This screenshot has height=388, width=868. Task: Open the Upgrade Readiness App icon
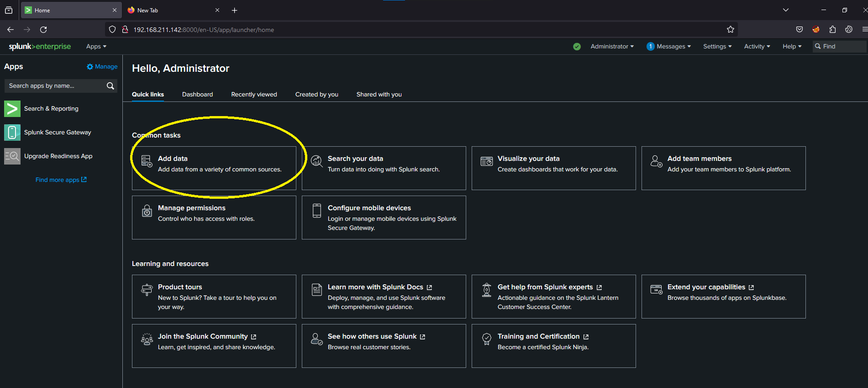[12, 156]
